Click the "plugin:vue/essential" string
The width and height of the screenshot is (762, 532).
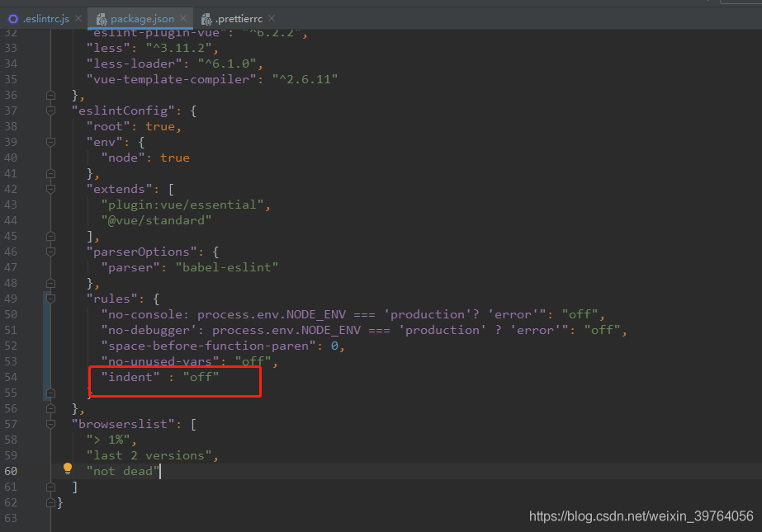(x=185, y=205)
